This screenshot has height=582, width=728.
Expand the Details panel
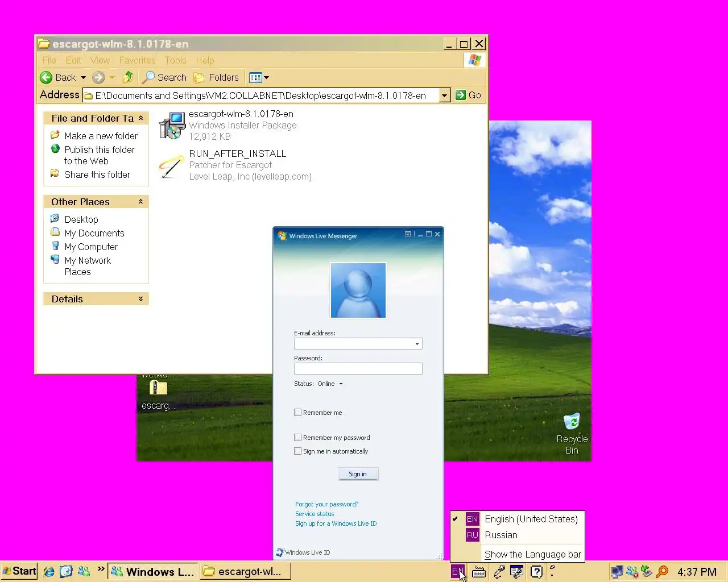140,299
